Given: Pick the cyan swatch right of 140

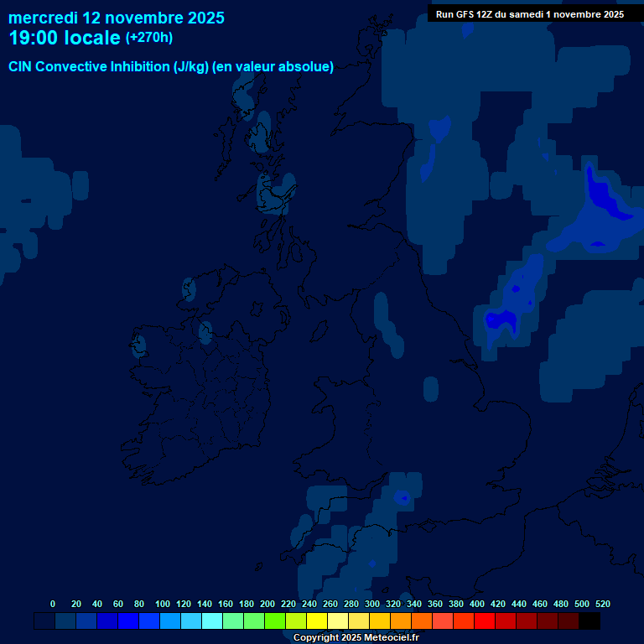Looking at the screenshot, I should tap(212, 621).
